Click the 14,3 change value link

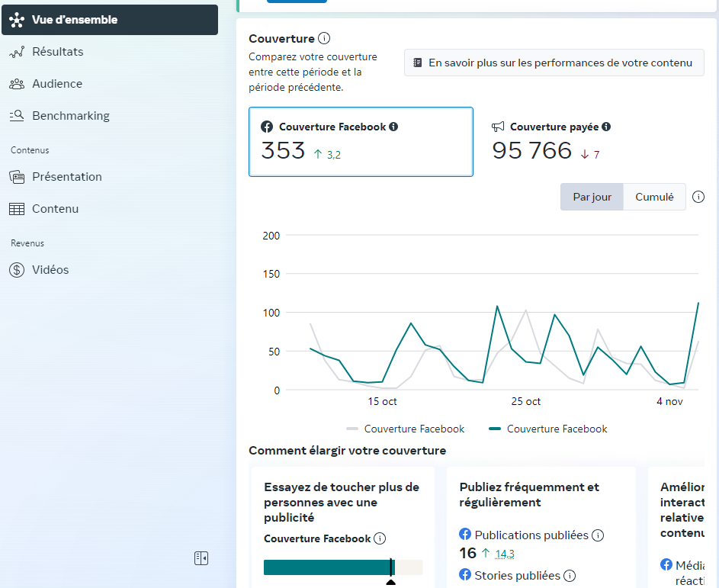(505, 554)
